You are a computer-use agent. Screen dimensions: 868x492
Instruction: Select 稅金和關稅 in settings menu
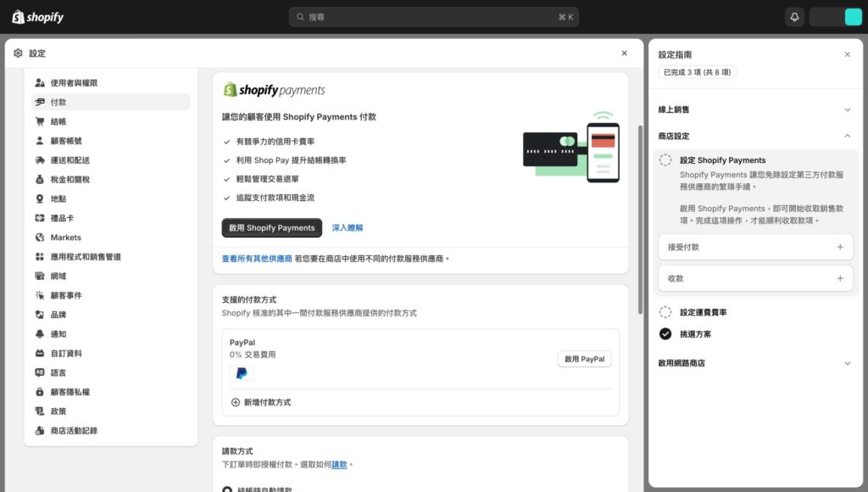pos(70,180)
